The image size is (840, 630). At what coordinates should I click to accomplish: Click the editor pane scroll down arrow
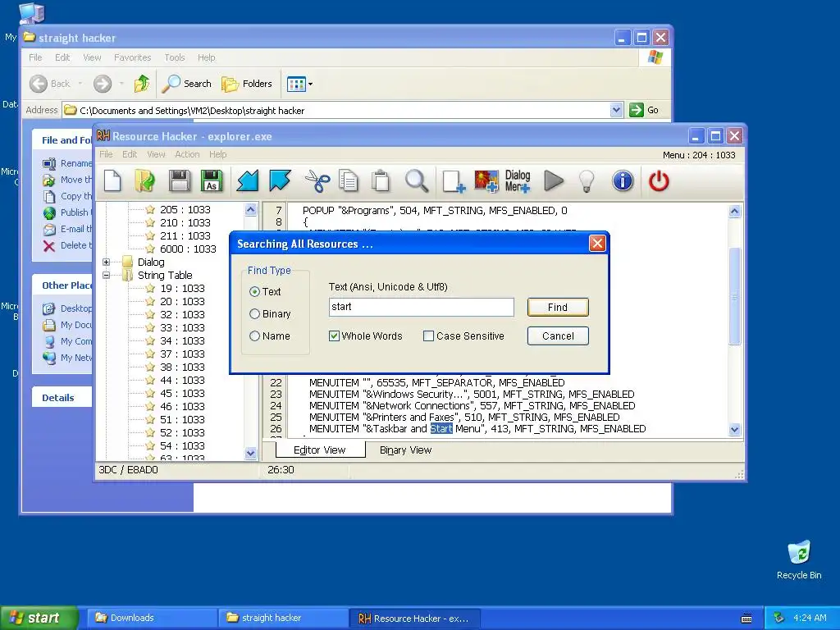734,429
